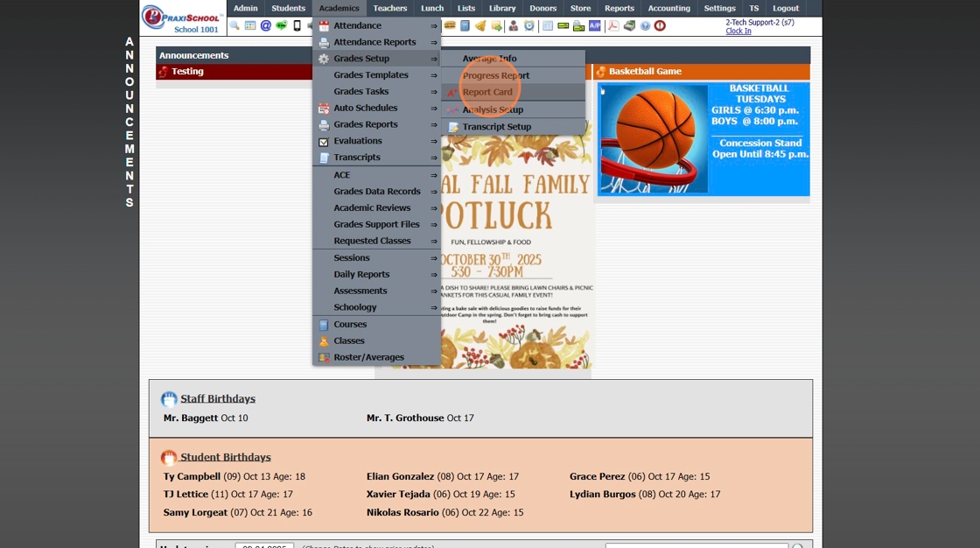Screen dimensions: 980x548
Task: Expand the Attendance Reports submenu arrow
Action: pyautogui.click(x=433, y=43)
